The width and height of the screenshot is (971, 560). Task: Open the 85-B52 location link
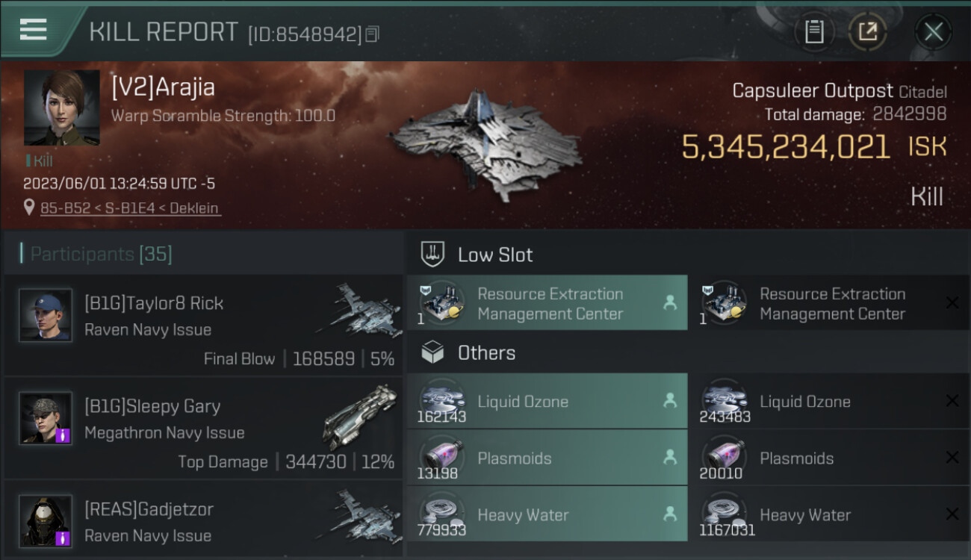131,208
